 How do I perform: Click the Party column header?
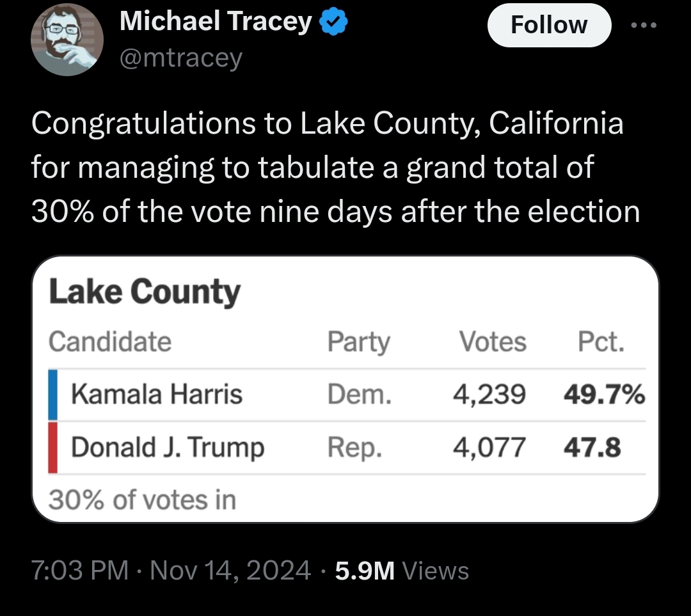(x=359, y=342)
